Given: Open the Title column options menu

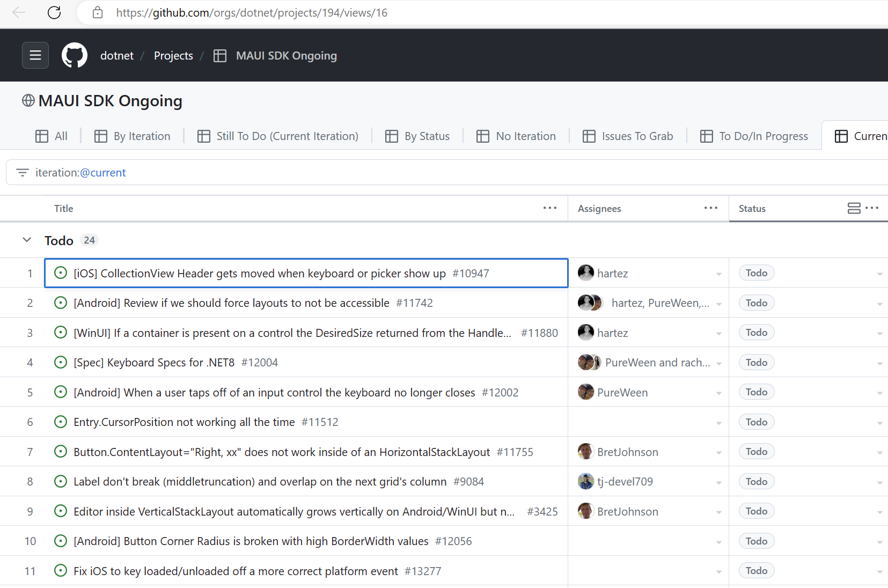Looking at the screenshot, I should [549, 208].
